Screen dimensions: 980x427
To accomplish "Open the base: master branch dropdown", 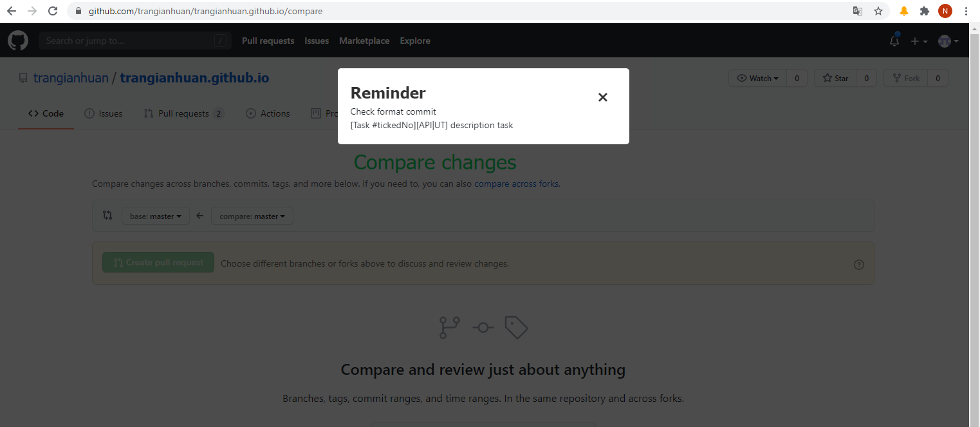I will (x=156, y=216).
